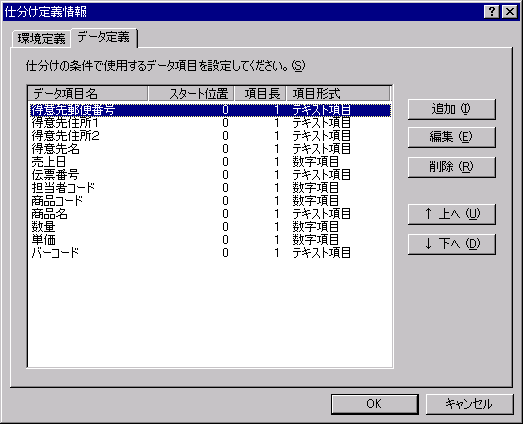
Task: Select the 得意先名 row
Action: (210, 149)
